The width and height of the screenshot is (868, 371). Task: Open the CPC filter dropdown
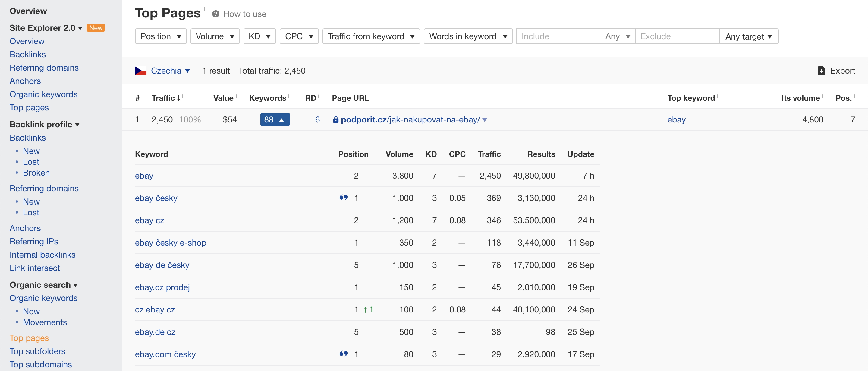click(299, 36)
